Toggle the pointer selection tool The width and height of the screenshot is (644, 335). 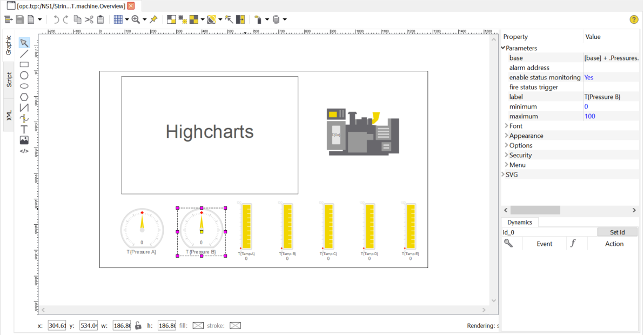click(x=24, y=43)
